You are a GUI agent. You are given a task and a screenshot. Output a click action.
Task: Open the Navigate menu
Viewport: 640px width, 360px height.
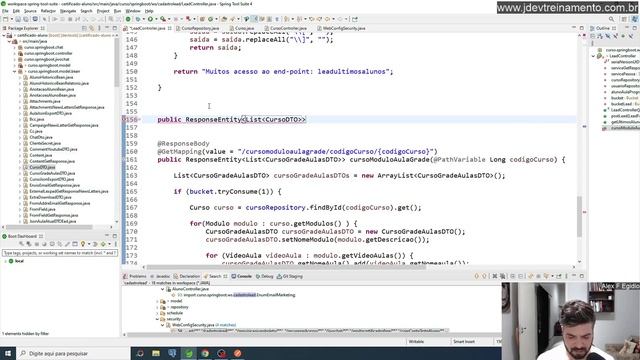coord(68,11)
